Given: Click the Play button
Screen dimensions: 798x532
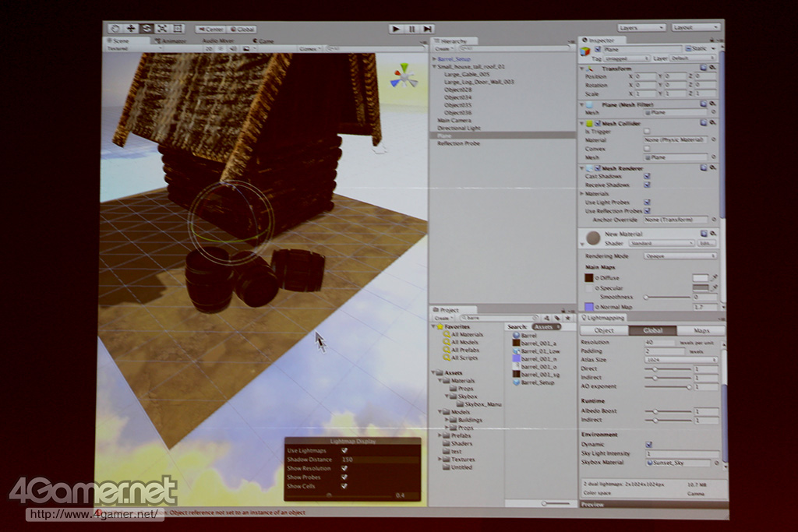Looking at the screenshot, I should click(396, 29).
